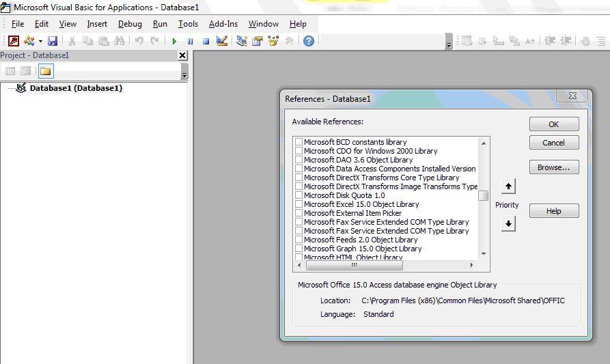Viewport: 610px width, 364px height.
Task: Check Microsoft Graph 15.0 Object Library
Action: tap(299, 248)
